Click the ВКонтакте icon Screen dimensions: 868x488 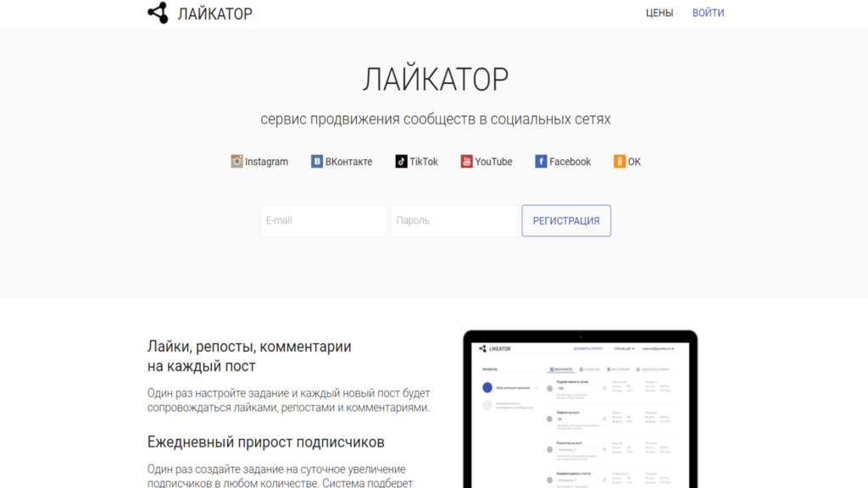pos(317,161)
